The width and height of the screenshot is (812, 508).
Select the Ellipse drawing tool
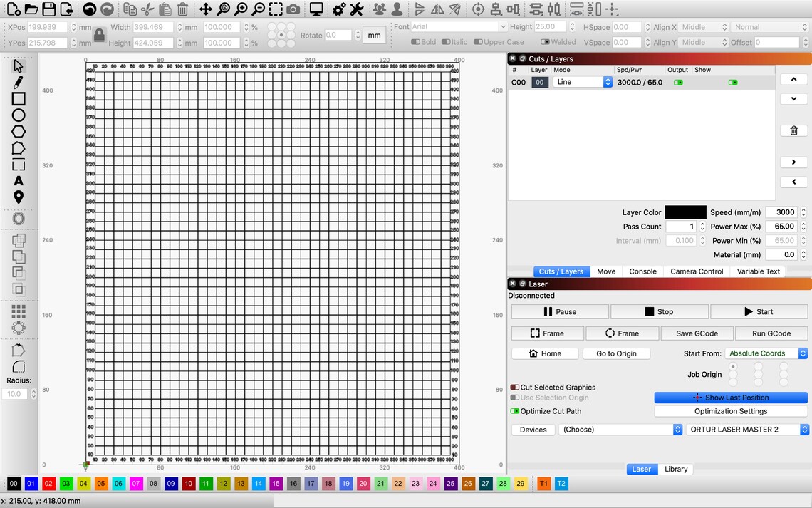click(17, 115)
